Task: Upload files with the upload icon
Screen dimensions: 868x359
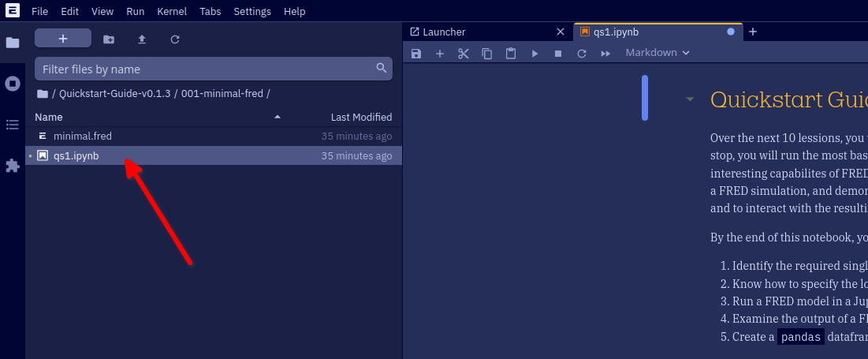Action: coord(142,39)
